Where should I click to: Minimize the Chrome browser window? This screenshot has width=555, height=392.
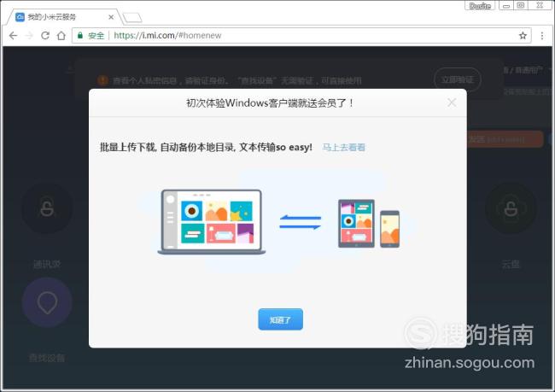point(506,5)
